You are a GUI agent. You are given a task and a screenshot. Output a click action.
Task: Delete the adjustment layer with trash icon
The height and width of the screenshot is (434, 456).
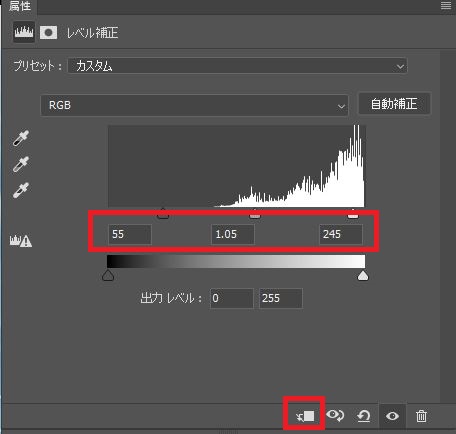(421, 416)
